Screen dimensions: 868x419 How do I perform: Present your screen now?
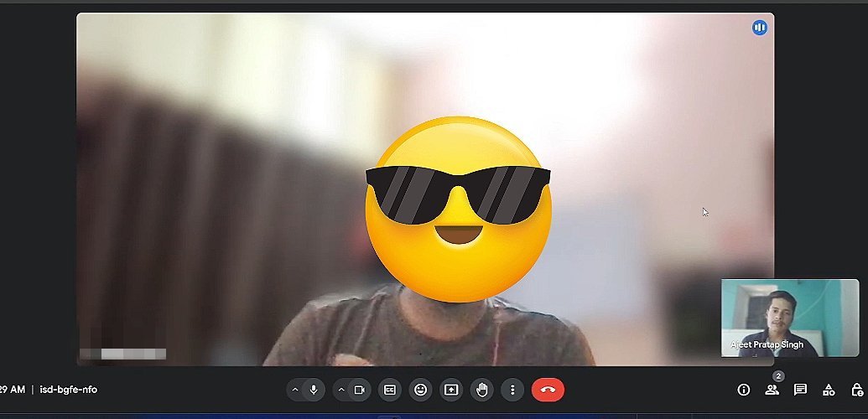[451, 391]
